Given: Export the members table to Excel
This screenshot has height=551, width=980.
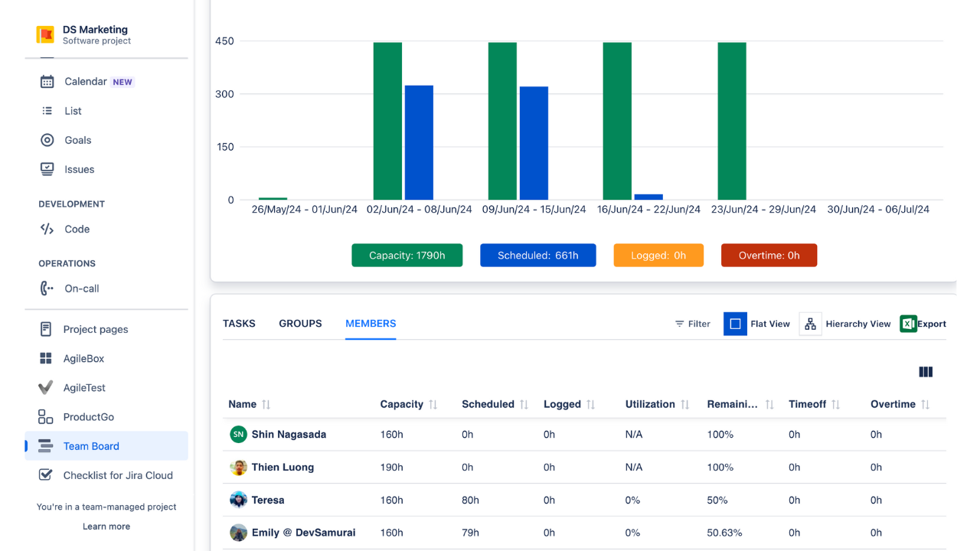Looking at the screenshot, I should pyautogui.click(x=923, y=324).
